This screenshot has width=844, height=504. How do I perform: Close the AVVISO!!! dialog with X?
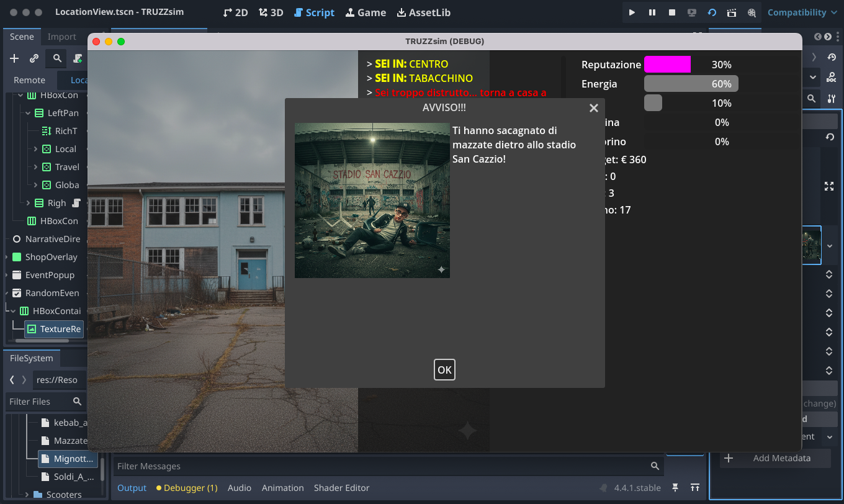coord(594,108)
